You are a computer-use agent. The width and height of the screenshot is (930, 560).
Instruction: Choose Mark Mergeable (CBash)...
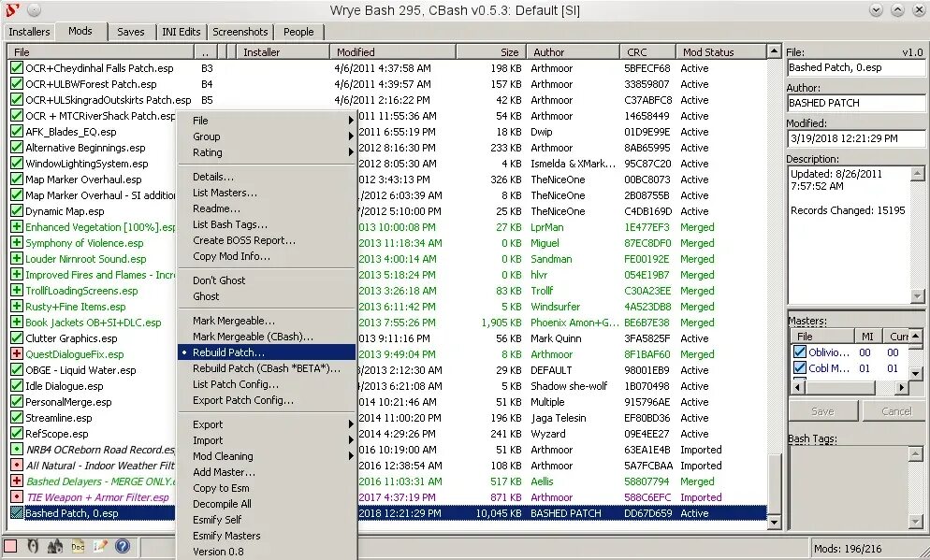pos(267,337)
